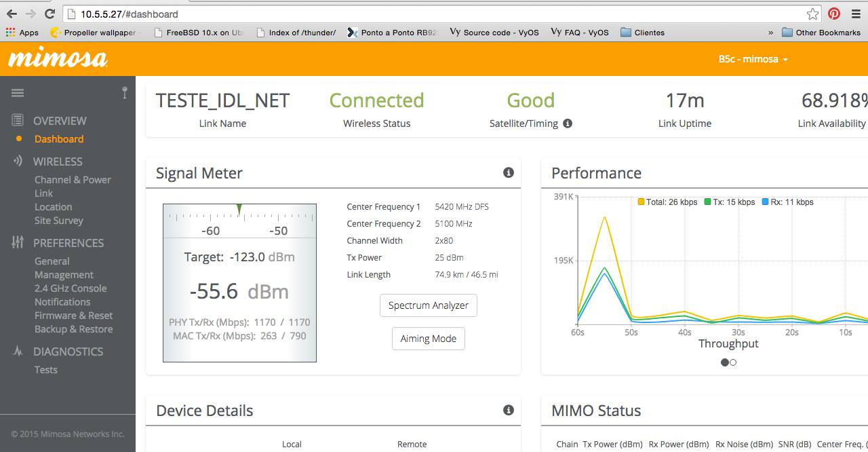The height and width of the screenshot is (452, 868).
Task: Click the DIAGNOSTICS section heading
Action: point(68,351)
